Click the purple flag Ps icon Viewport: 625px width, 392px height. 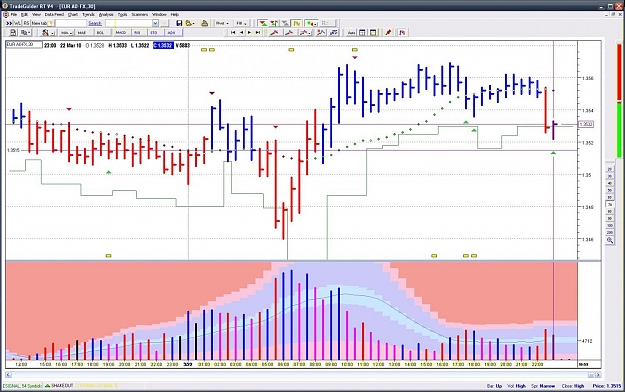coord(402,32)
